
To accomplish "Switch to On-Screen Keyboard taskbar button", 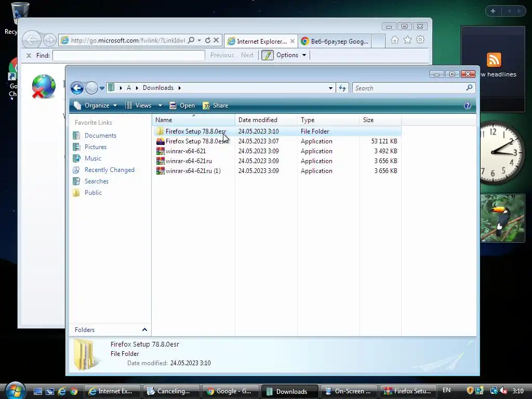I will [x=349, y=391].
